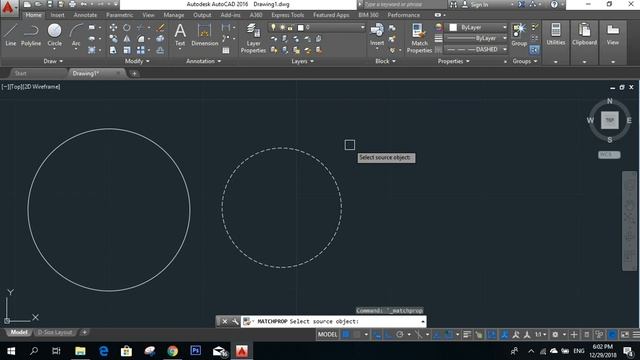Toggle Group Selection on/off in Groups panel
The image size is (640, 360).
[x=534, y=50]
